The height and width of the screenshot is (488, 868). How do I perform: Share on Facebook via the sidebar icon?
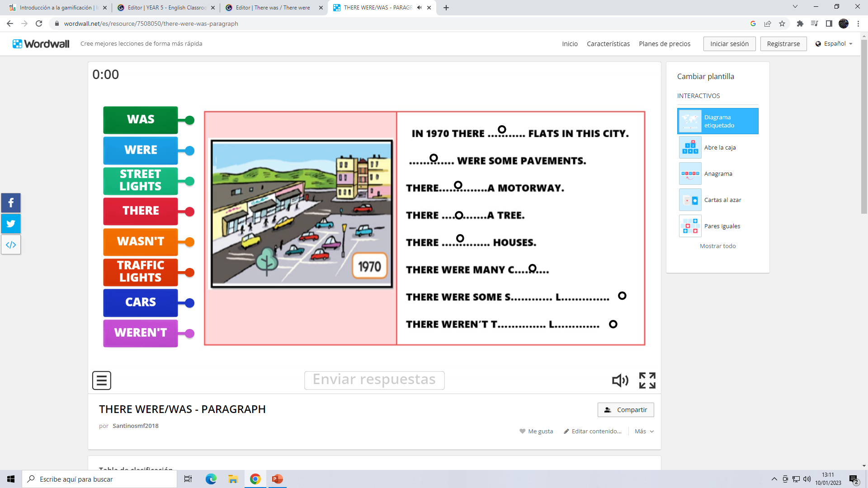11,203
